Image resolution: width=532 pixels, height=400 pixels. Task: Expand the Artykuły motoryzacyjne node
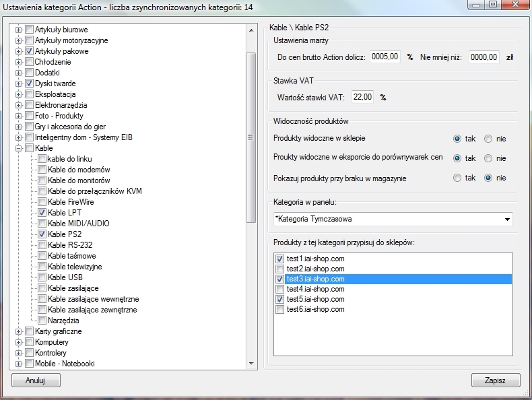coord(19,40)
